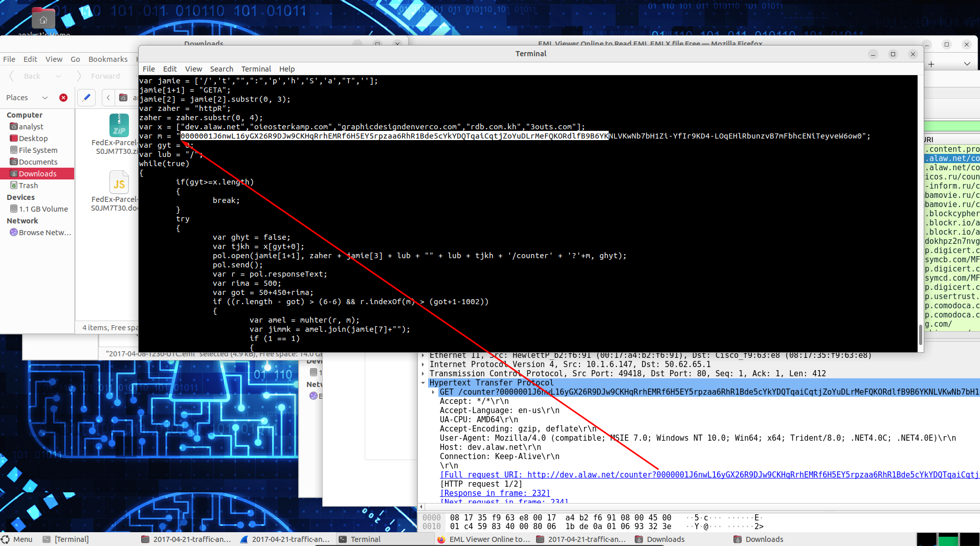Open new tab plus button in Firefox
Screen dimensions: 980x546
click(x=931, y=64)
